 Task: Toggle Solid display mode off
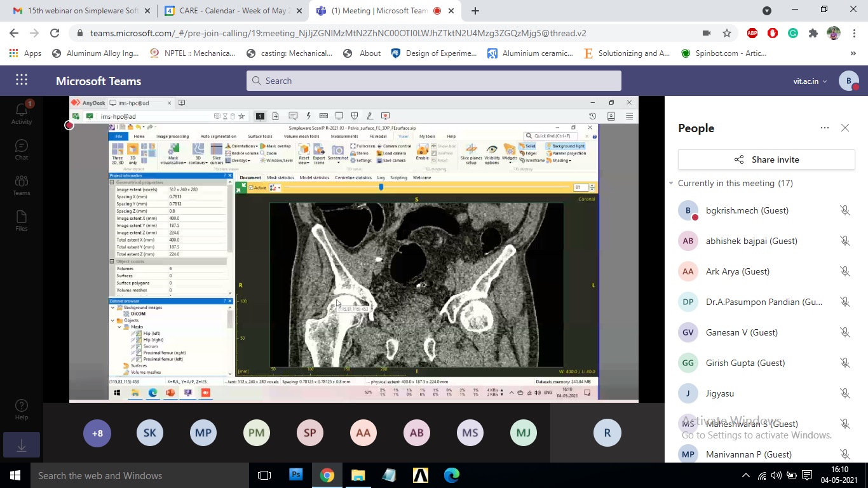(529, 146)
